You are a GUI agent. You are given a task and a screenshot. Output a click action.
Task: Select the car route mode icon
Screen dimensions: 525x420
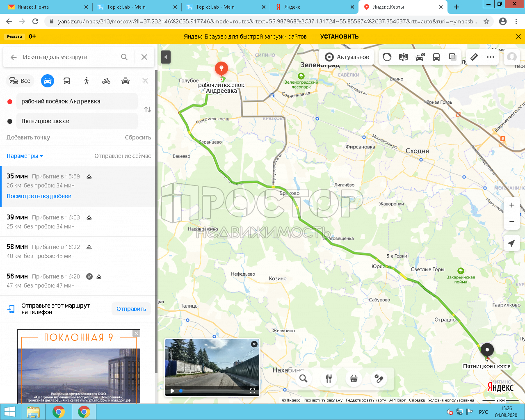pos(48,81)
